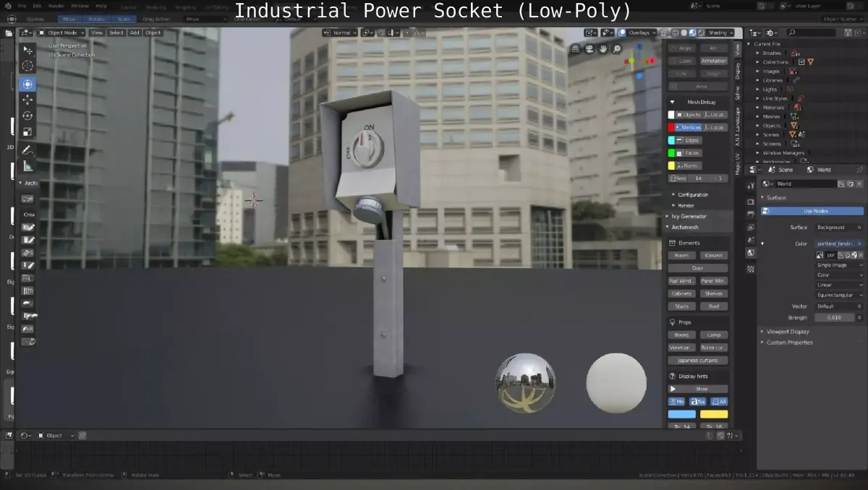The width and height of the screenshot is (868, 490).
Task: Open the Output properties printer tab
Action: click(x=751, y=214)
